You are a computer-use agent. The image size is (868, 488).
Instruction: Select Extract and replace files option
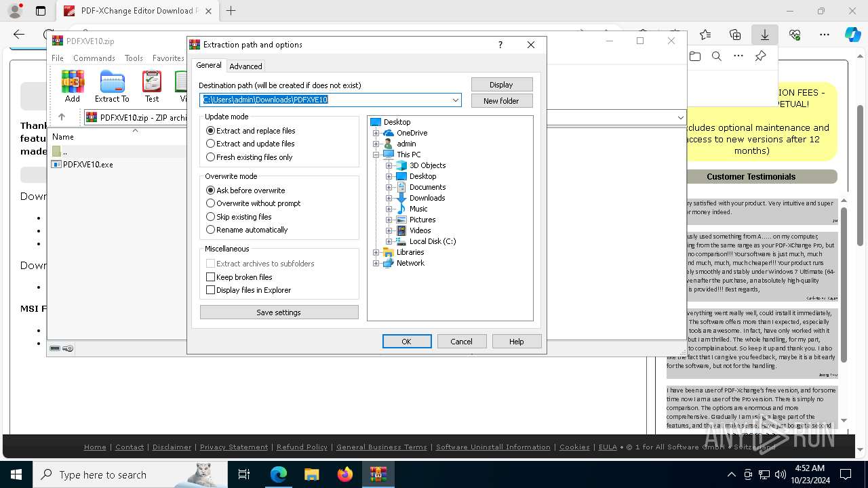(251, 131)
